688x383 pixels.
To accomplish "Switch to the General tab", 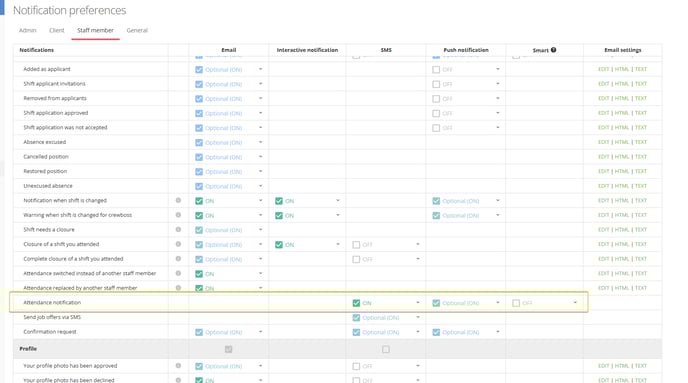I will 137,30.
